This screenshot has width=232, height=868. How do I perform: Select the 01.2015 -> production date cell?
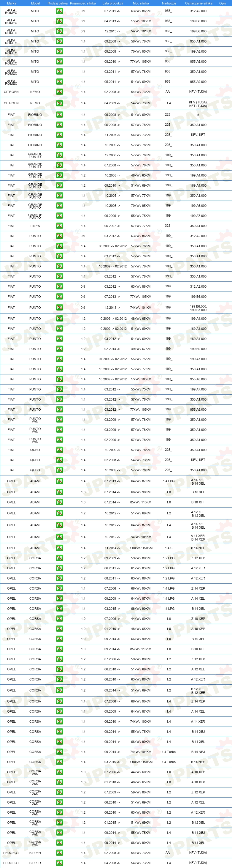[x=112, y=823]
